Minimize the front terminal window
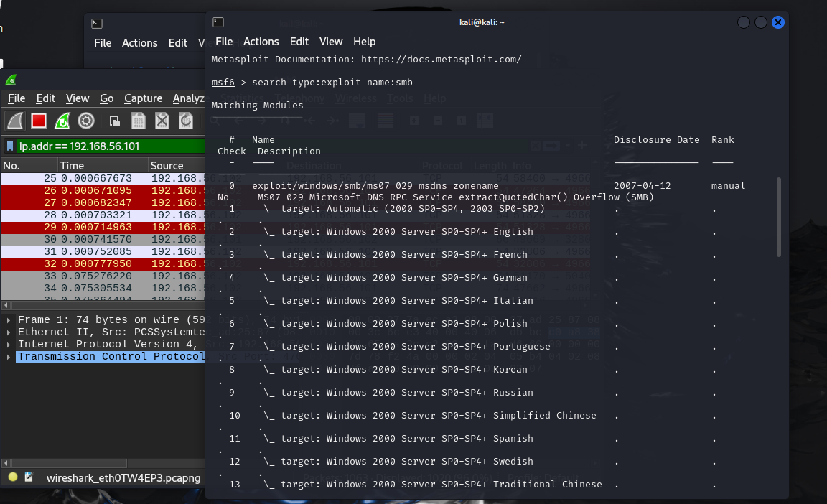This screenshot has width=827, height=504. (x=743, y=22)
